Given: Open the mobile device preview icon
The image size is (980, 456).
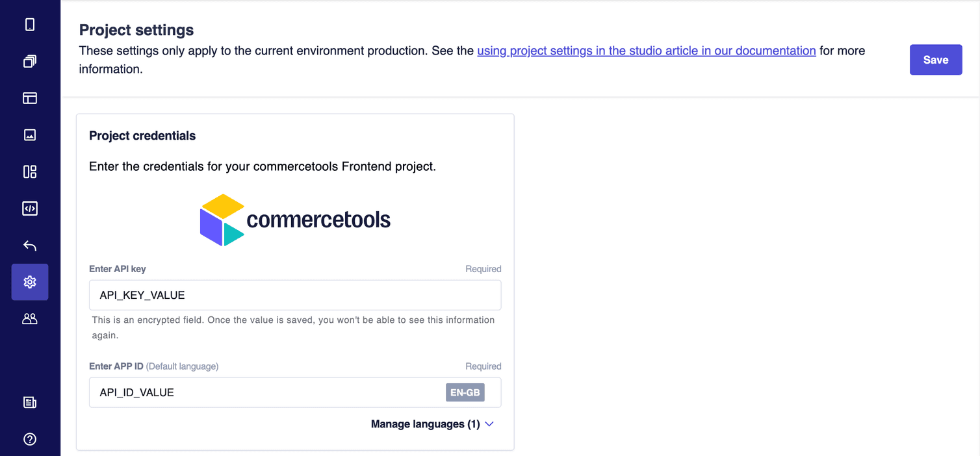Looking at the screenshot, I should click(x=30, y=23).
